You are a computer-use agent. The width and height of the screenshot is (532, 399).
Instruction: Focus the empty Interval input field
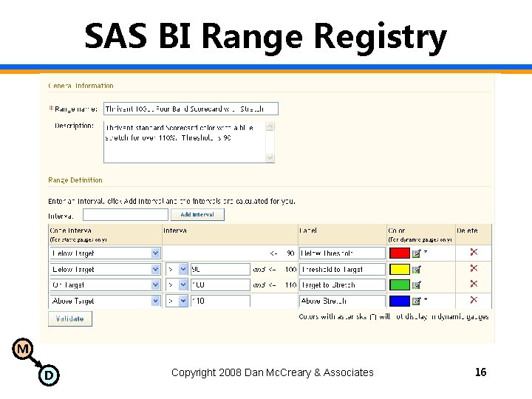(x=126, y=215)
